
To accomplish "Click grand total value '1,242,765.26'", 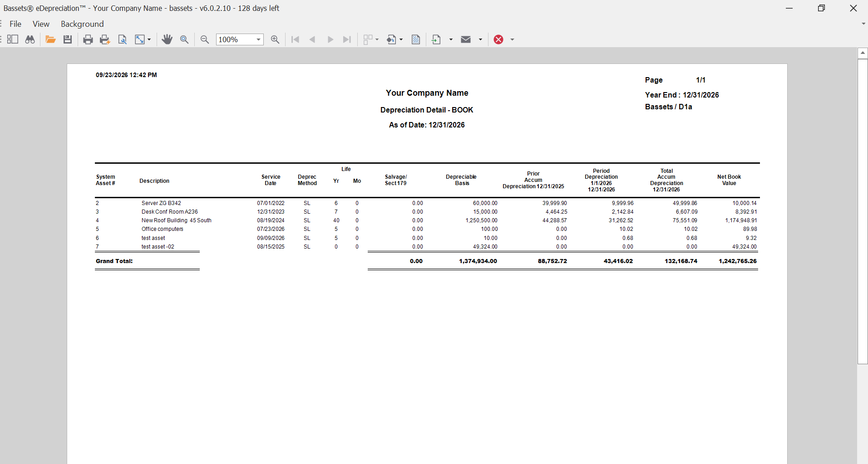I will [738, 261].
